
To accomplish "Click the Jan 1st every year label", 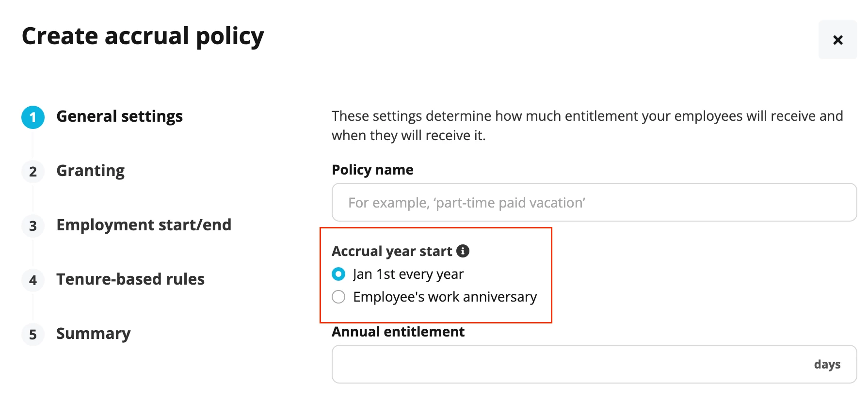I will [408, 274].
